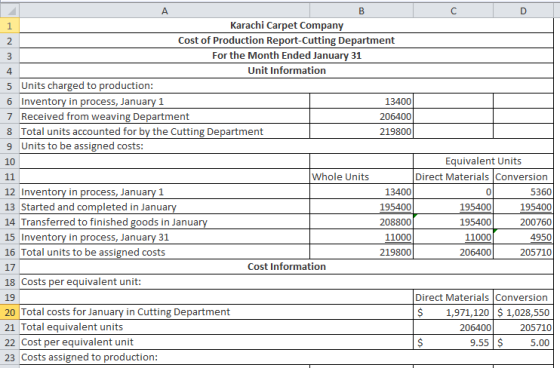Click value 9.55 in row 22
The height and width of the screenshot is (368, 560).
453,342
